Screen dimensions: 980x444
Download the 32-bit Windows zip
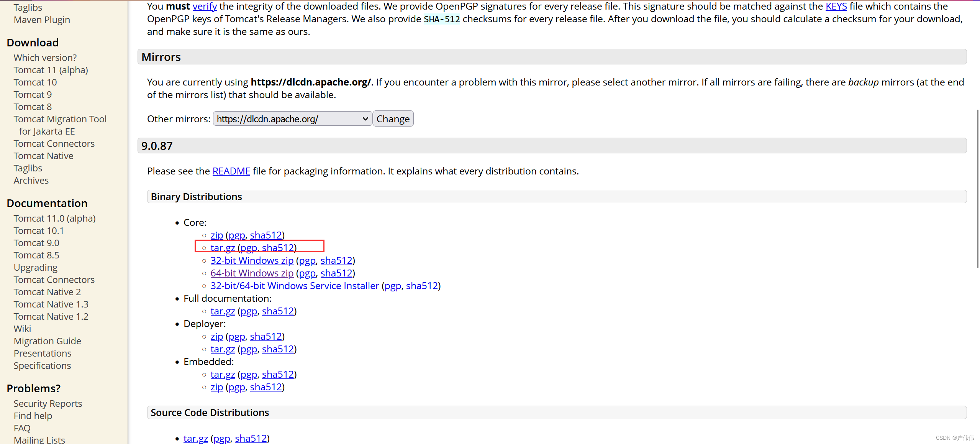[x=252, y=260]
